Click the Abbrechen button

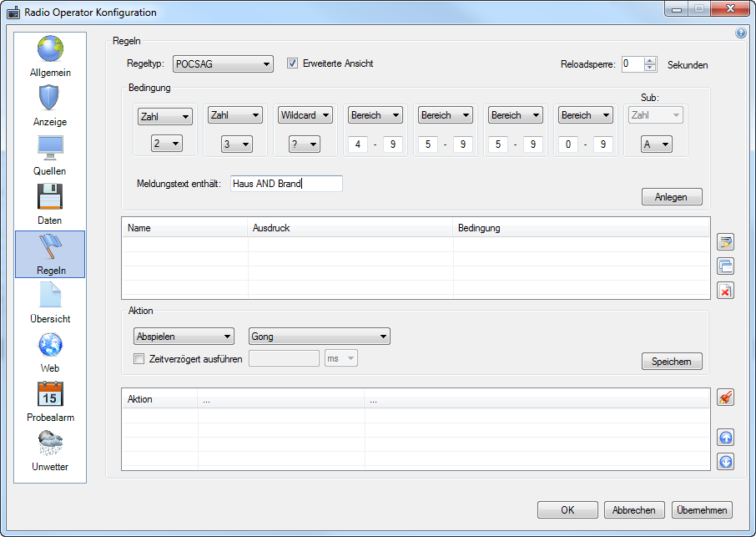coord(634,510)
